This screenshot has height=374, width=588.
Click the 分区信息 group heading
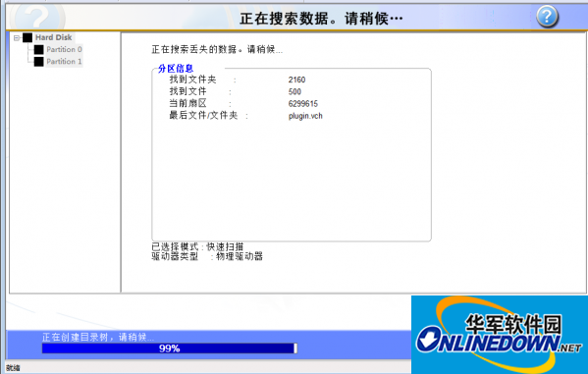point(176,69)
